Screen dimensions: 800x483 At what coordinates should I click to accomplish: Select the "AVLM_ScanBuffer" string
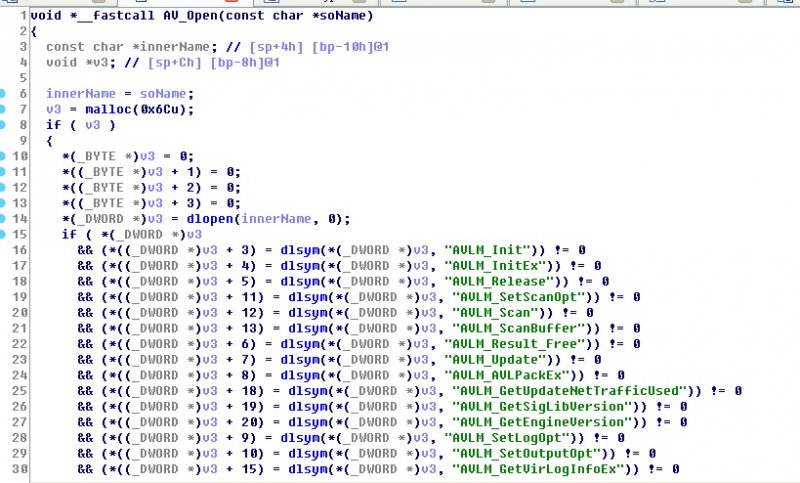coord(519,328)
